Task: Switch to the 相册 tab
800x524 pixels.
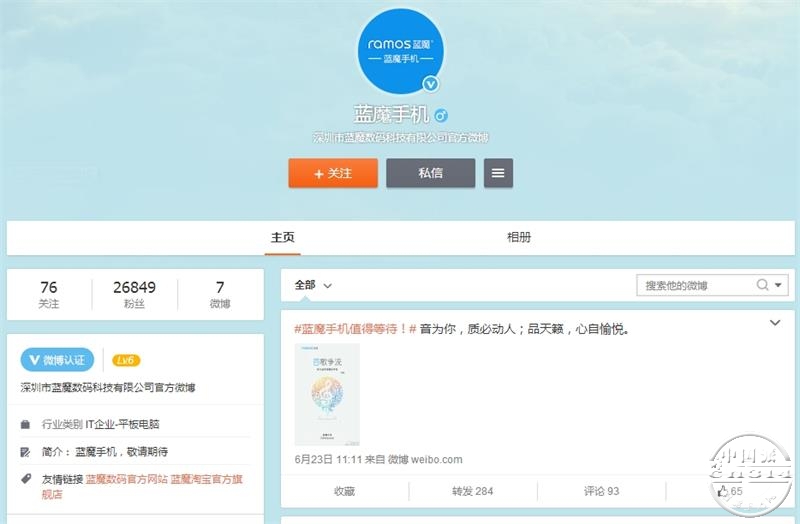Action: 519,237
